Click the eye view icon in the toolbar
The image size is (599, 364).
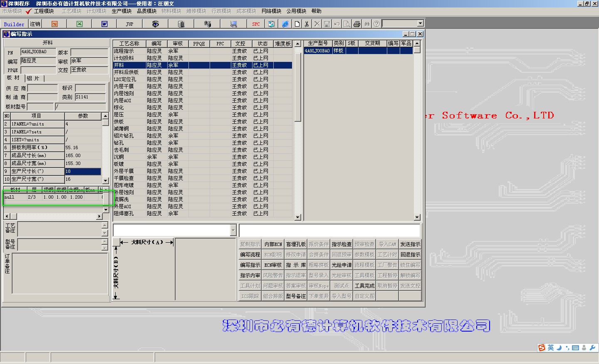tap(155, 24)
